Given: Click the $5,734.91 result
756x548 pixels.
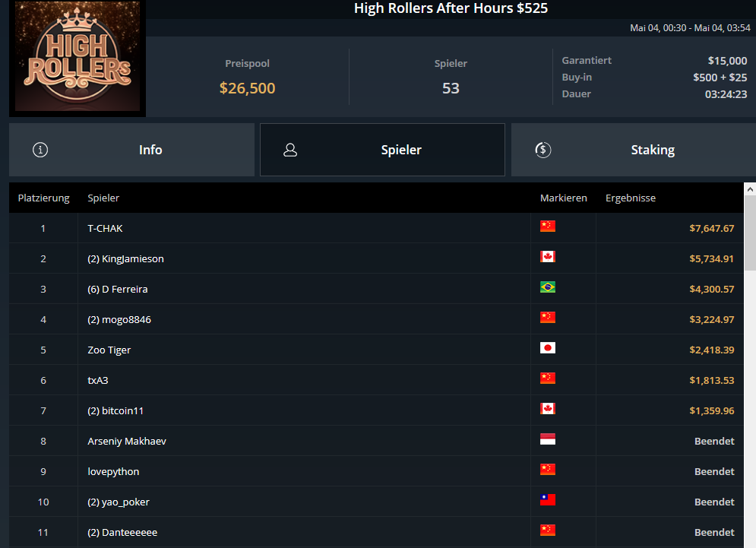Looking at the screenshot, I should click(x=712, y=258).
